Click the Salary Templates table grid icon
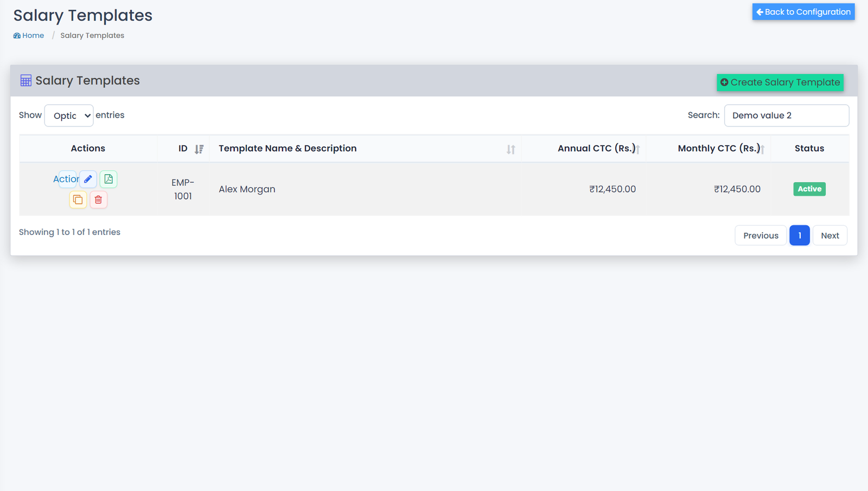868x491 pixels. 25,81
